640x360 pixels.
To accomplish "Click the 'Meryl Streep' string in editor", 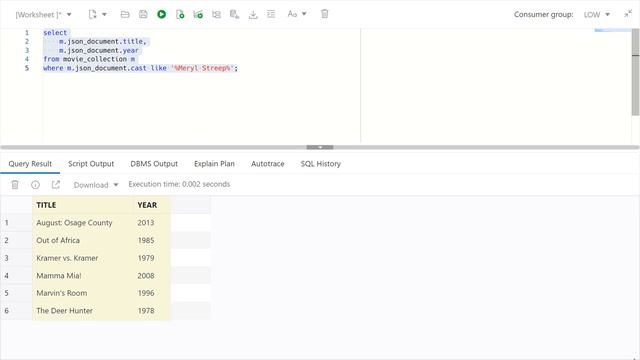I will click(202, 68).
